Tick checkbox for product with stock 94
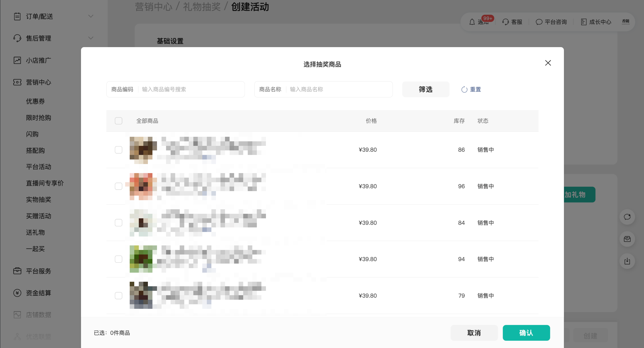 pos(118,259)
